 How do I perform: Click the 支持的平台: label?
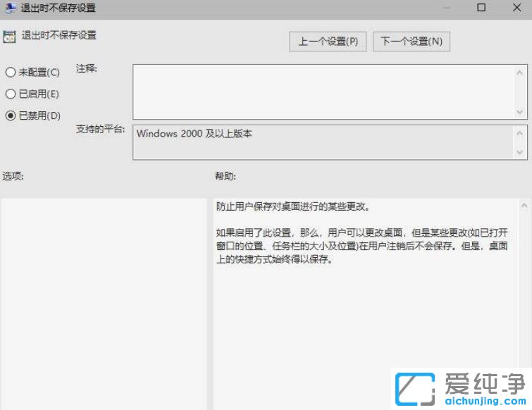click(101, 129)
